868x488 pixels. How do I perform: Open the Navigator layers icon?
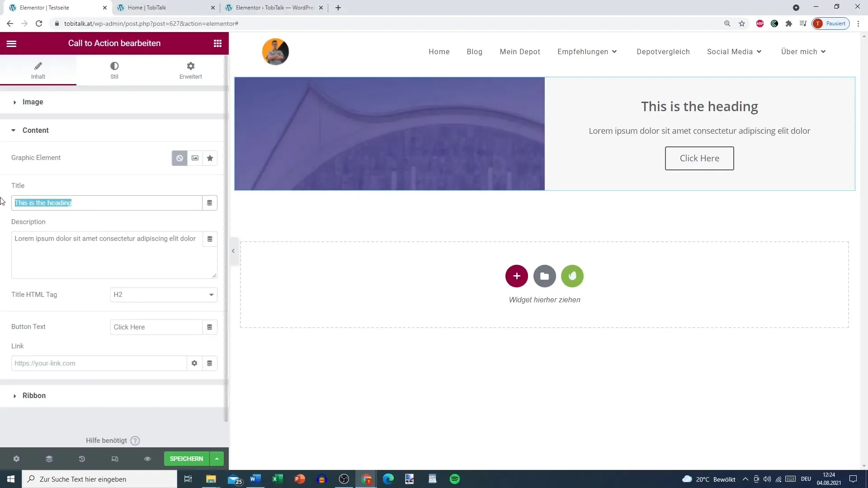[x=49, y=459]
